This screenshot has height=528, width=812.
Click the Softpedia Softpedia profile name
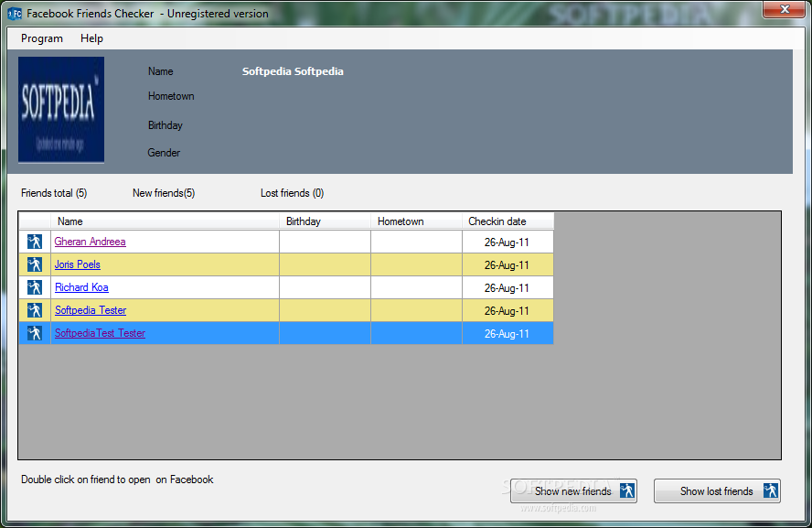click(x=293, y=71)
